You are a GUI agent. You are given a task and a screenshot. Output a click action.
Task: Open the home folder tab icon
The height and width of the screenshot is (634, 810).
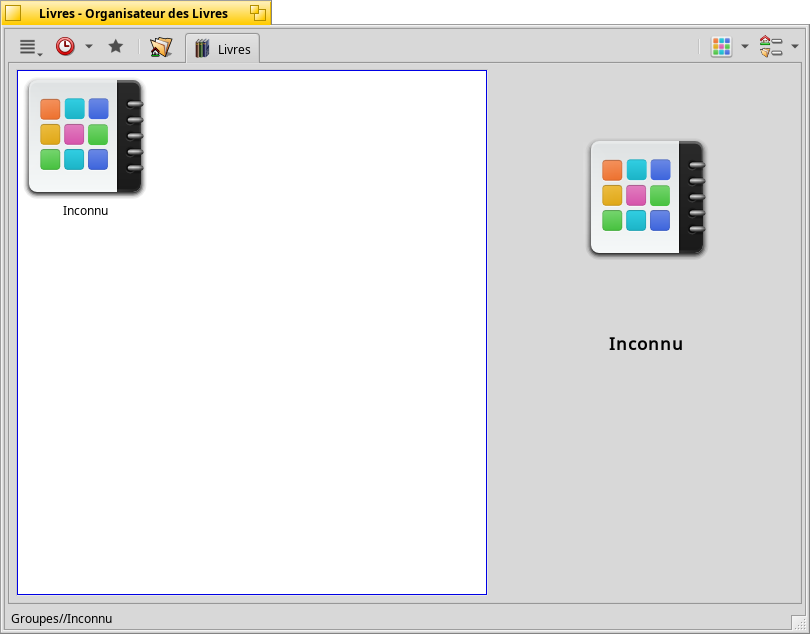[x=161, y=48]
